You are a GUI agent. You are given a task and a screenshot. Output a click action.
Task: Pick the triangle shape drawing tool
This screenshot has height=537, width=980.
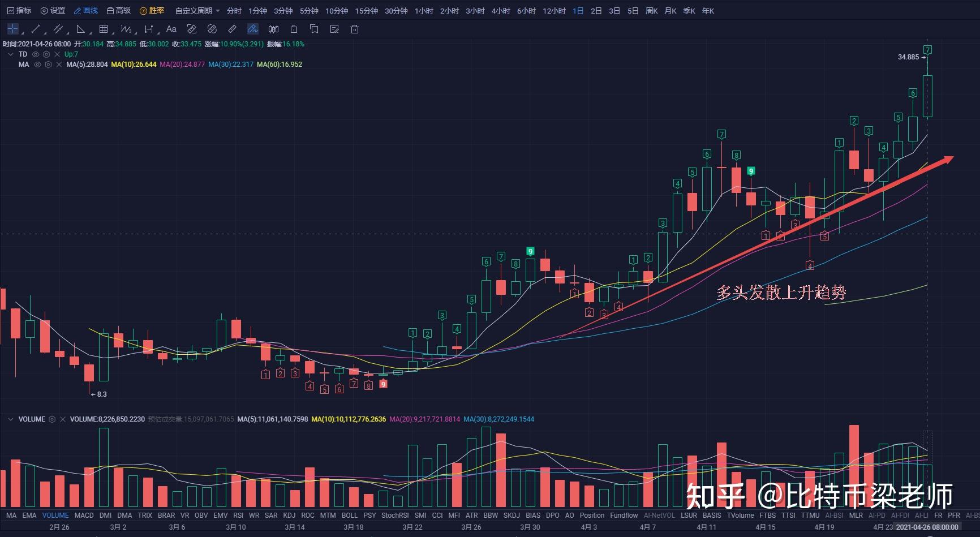pos(81,29)
